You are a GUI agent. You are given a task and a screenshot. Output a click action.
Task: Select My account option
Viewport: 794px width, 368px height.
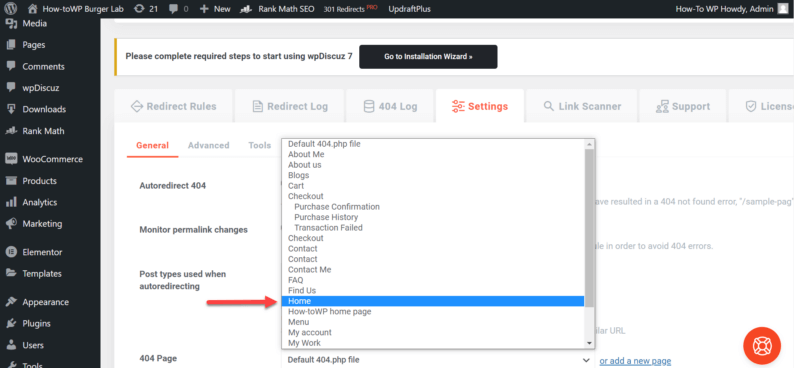pyautogui.click(x=433, y=333)
